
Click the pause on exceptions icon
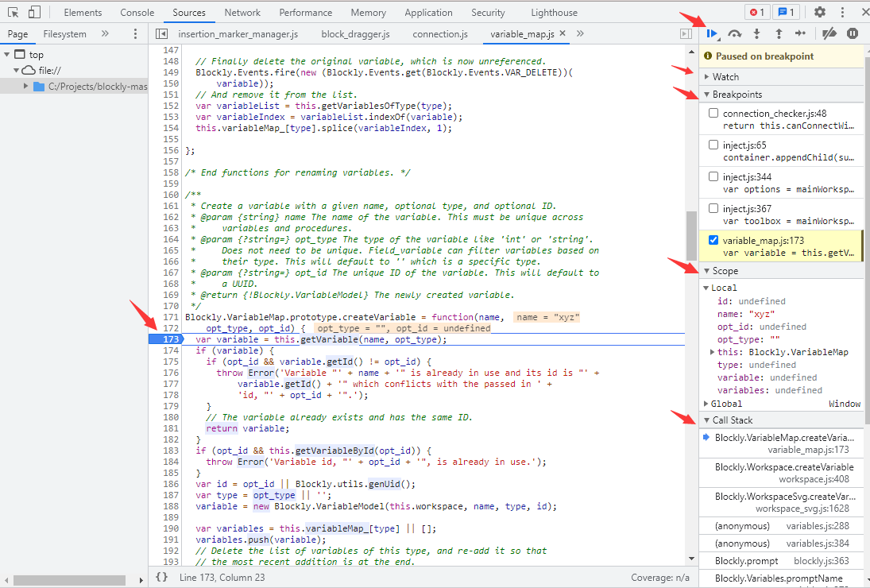(x=853, y=34)
